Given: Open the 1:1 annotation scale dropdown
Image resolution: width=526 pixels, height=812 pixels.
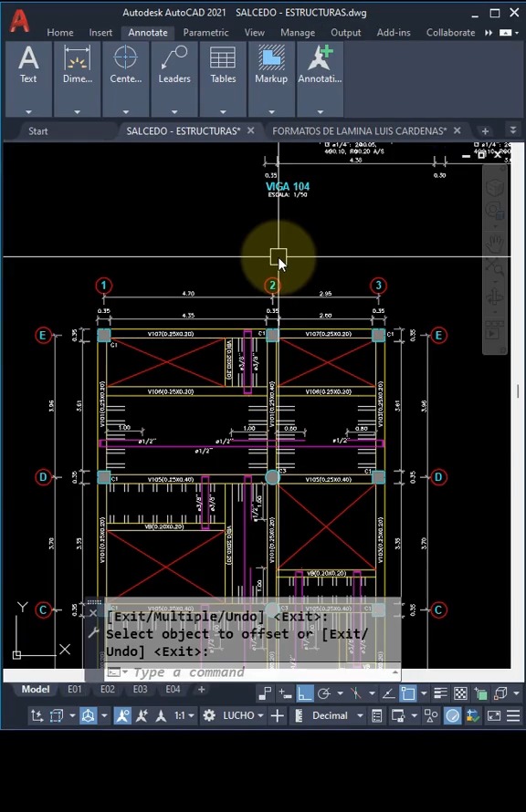Looking at the screenshot, I should pyautogui.click(x=184, y=715).
